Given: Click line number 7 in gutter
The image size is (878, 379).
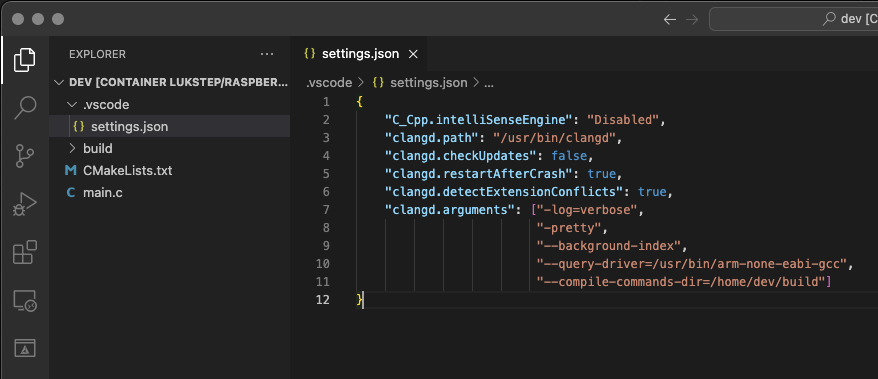Looking at the screenshot, I should pyautogui.click(x=326, y=209).
